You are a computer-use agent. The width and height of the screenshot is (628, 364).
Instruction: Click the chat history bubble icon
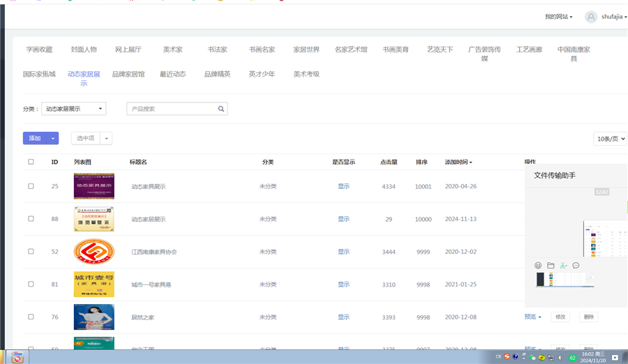(576, 266)
